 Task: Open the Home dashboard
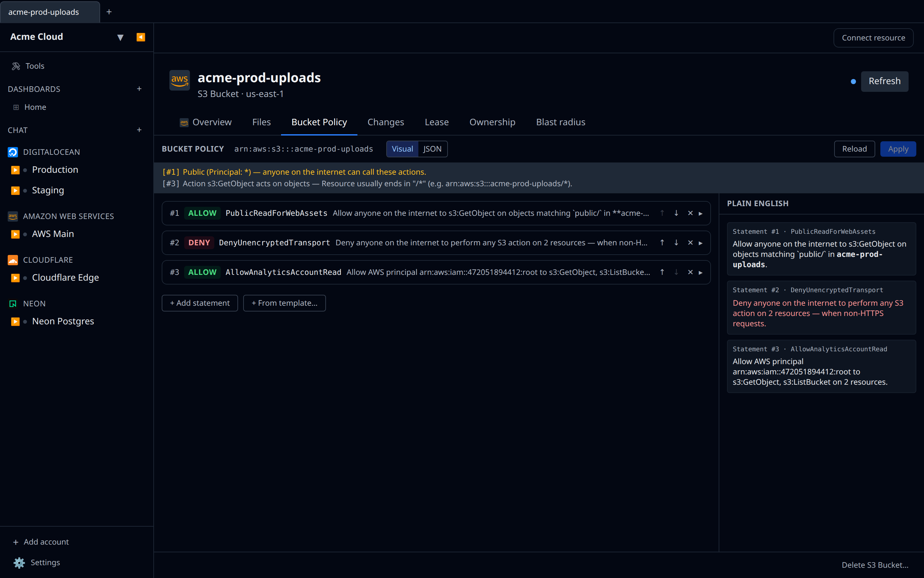click(35, 107)
